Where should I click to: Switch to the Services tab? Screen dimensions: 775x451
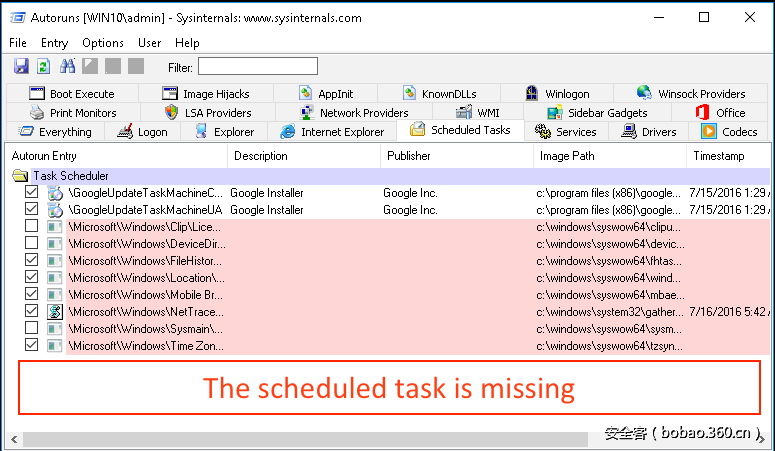pyautogui.click(x=566, y=131)
